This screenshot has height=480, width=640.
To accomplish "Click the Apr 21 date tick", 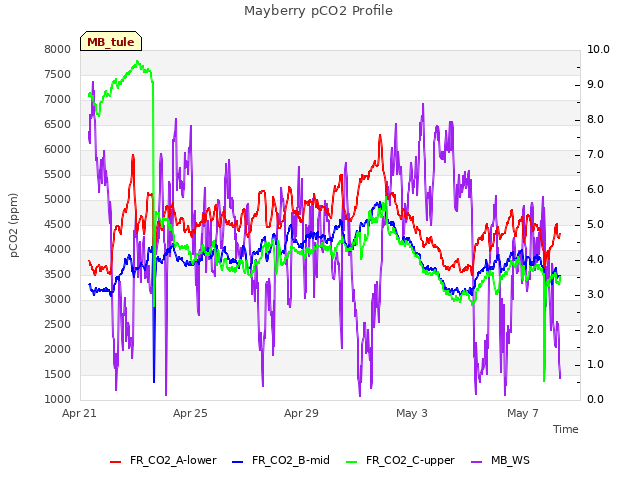I will [x=79, y=413].
